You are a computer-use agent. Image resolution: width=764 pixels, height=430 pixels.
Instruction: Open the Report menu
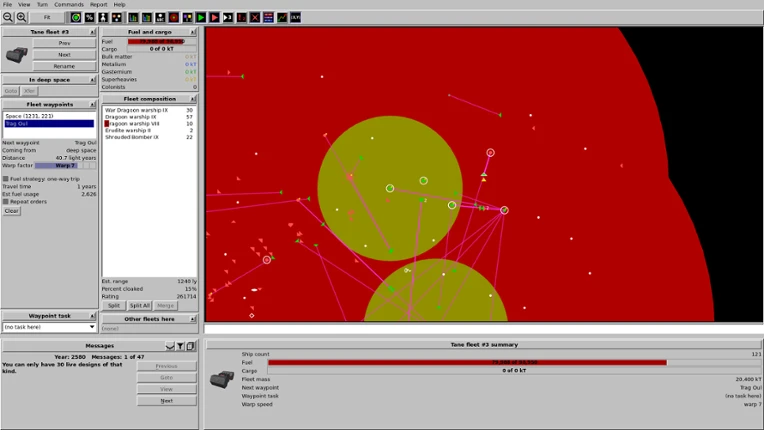tap(98, 4)
